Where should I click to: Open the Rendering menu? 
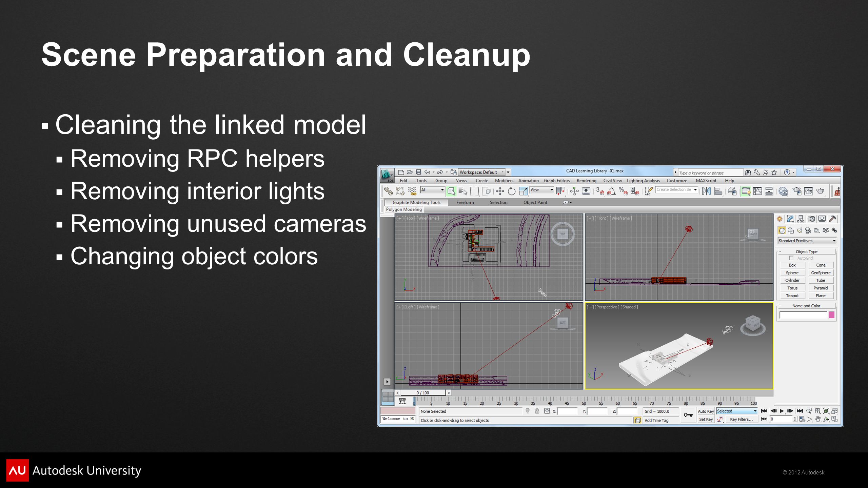click(586, 181)
